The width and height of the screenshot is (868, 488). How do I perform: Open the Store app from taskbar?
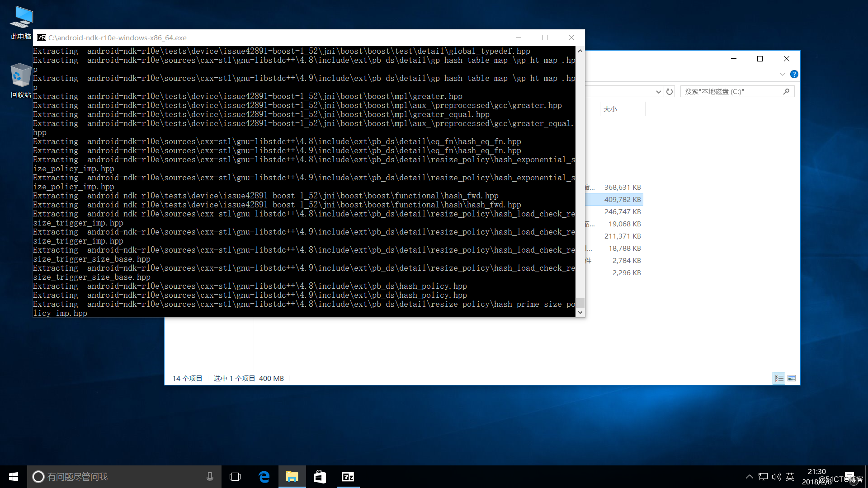pos(320,476)
